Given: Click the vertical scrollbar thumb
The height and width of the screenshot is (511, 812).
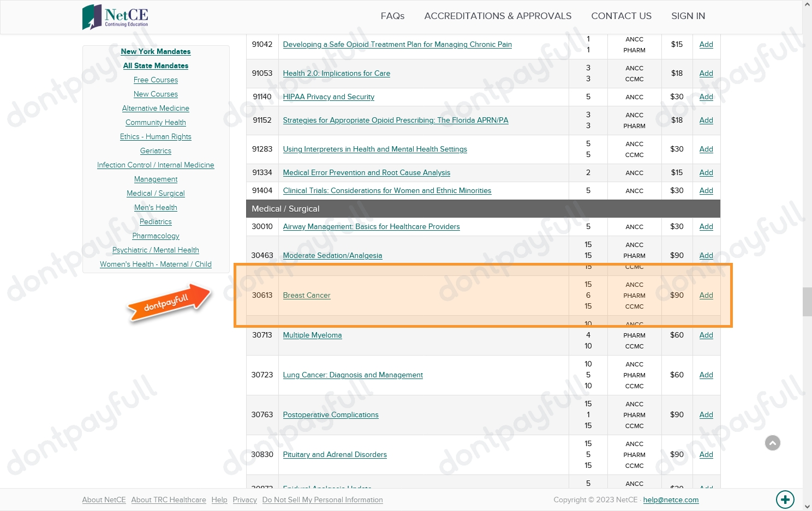Looking at the screenshot, I should [x=807, y=302].
